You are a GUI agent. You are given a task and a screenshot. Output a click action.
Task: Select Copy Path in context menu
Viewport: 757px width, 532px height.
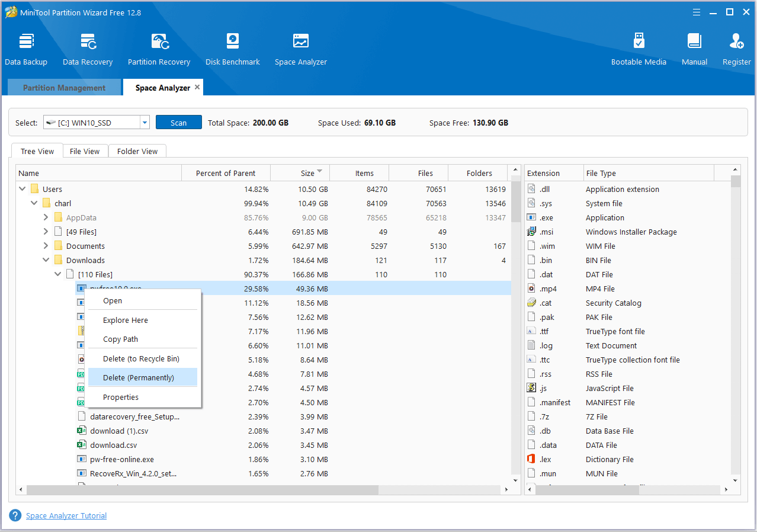click(x=120, y=339)
